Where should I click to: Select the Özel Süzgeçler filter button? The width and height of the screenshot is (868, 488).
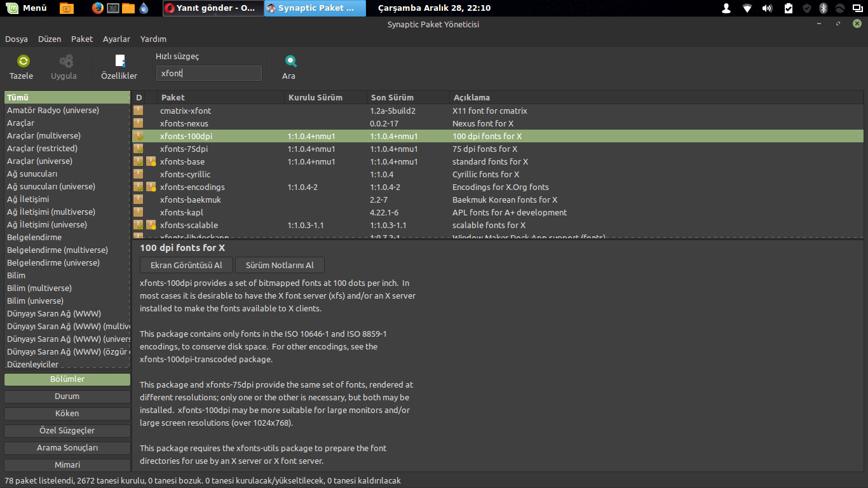(67, 431)
